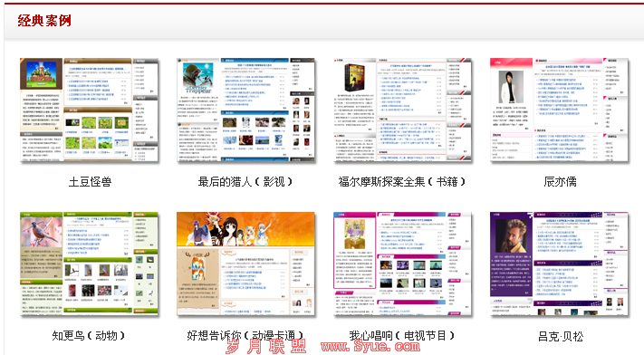Click the 福尔摩斯探案全集 (书籍) caption
This screenshot has width=644, height=355.
coord(402,182)
